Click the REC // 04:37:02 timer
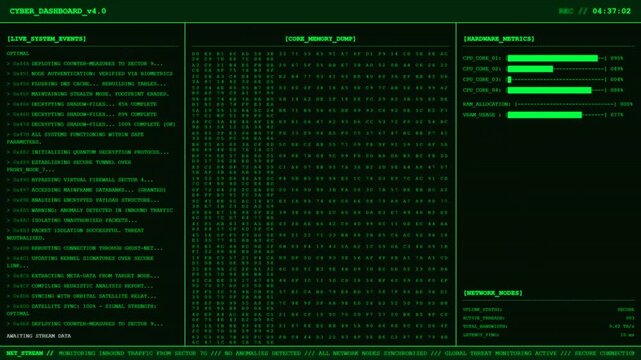 pyautogui.click(x=595, y=11)
